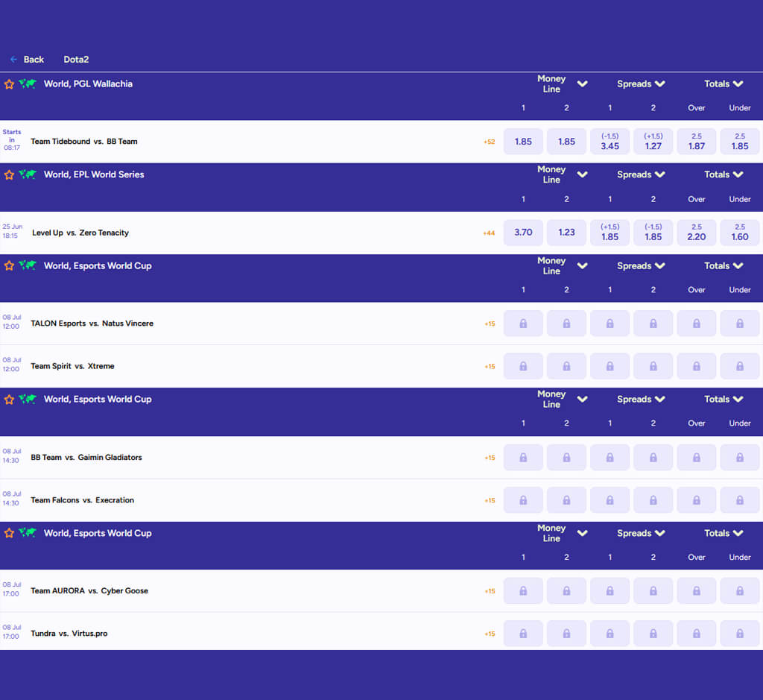Favorite the EPL World Series league star
This screenshot has height=700, width=763.
(x=9, y=174)
